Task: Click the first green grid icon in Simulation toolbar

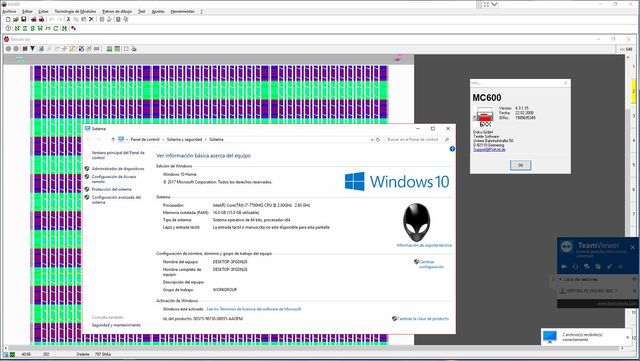Action: click(x=109, y=49)
